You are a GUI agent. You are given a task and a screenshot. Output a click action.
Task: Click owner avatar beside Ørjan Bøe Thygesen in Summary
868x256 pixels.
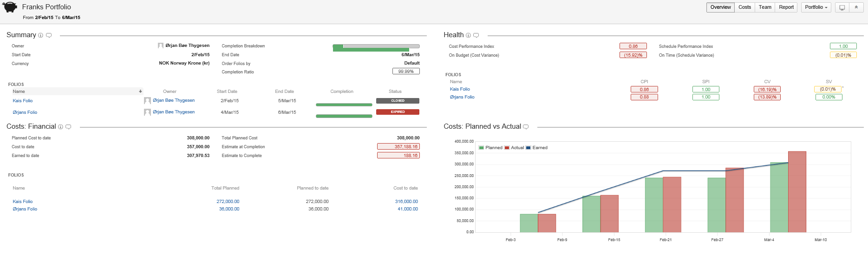[161, 46]
